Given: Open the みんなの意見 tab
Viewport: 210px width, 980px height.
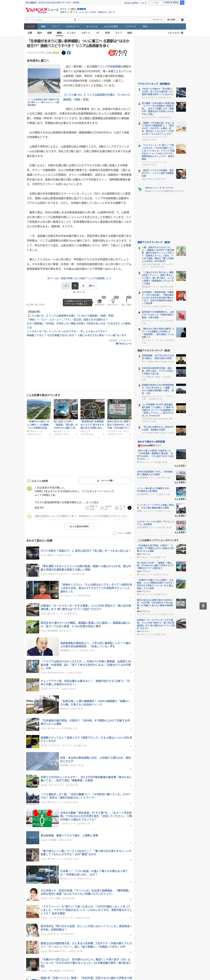Looking at the screenshot, I should (x=111, y=26).
